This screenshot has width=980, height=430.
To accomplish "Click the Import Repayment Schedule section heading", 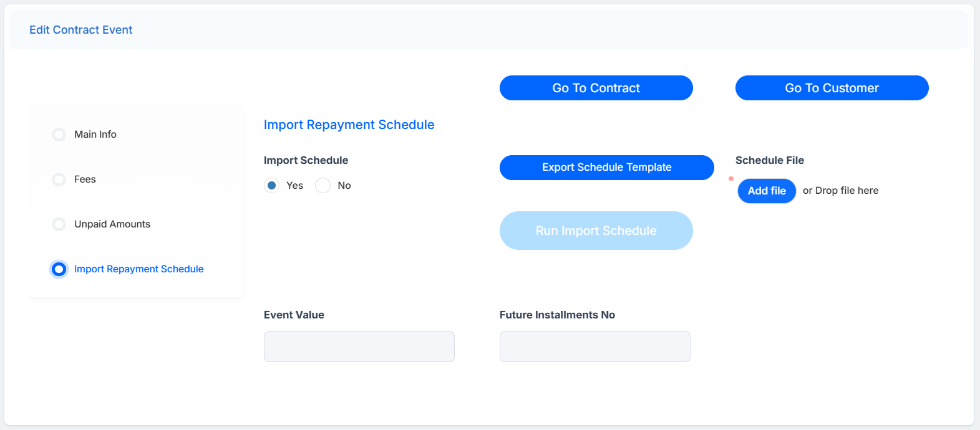I will 349,125.
